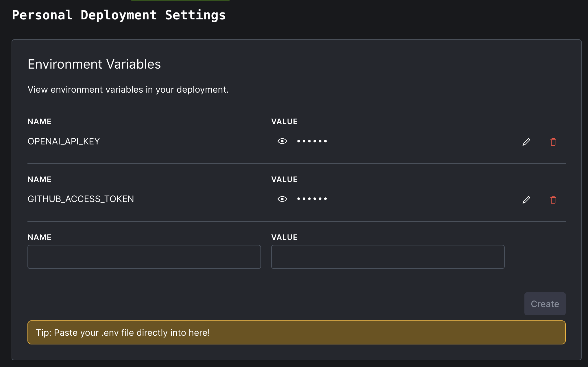The height and width of the screenshot is (367, 588).
Task: Click the masked dots of GITHUB_ACCESS_TOKEN value
Action: pyautogui.click(x=312, y=199)
